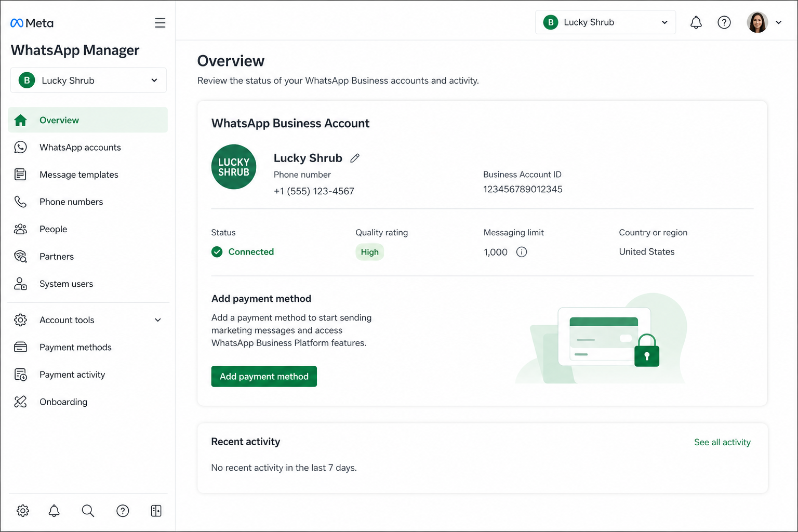Click the Lucky Shrub account name heading

point(308,158)
